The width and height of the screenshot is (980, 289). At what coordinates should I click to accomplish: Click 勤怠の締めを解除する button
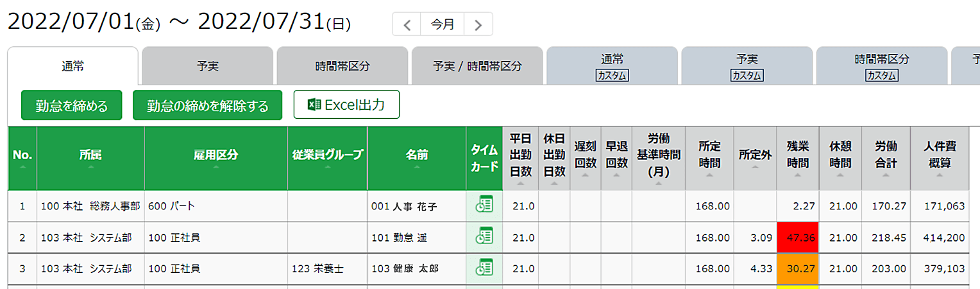(207, 105)
